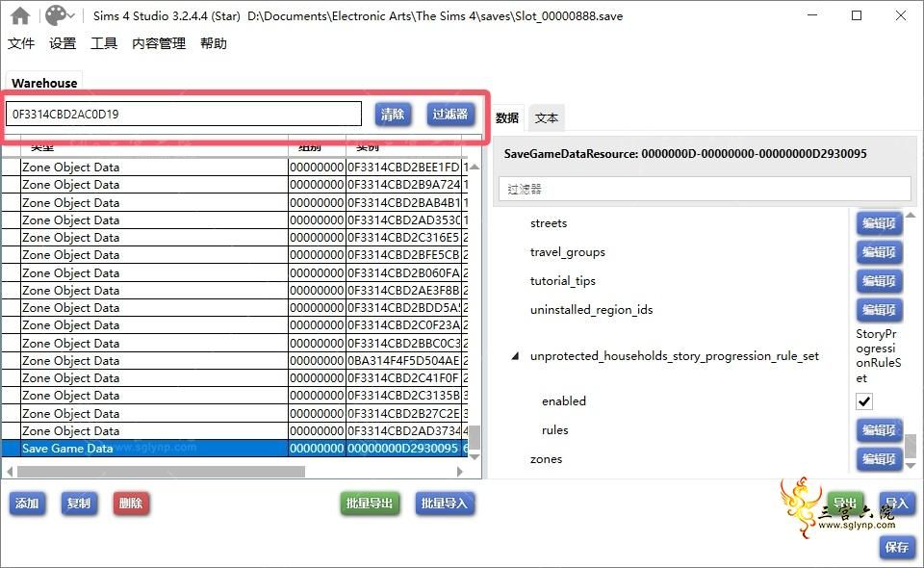This screenshot has width=924, height=568.
Task: Open the 文件 menu
Action: point(21,43)
